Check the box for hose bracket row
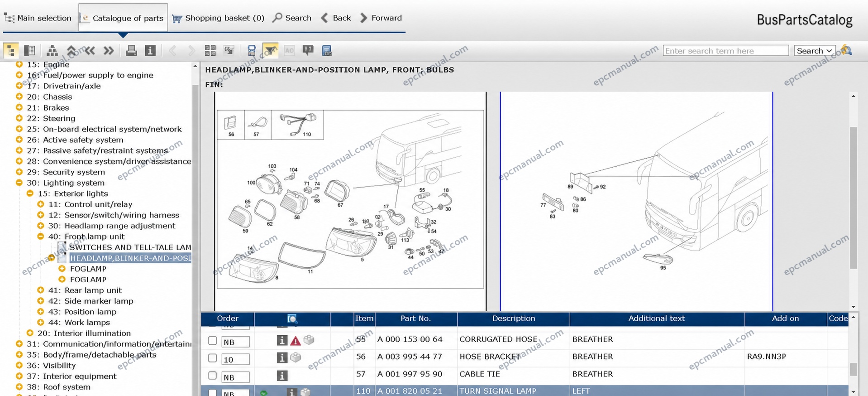868x396 pixels. (x=212, y=358)
